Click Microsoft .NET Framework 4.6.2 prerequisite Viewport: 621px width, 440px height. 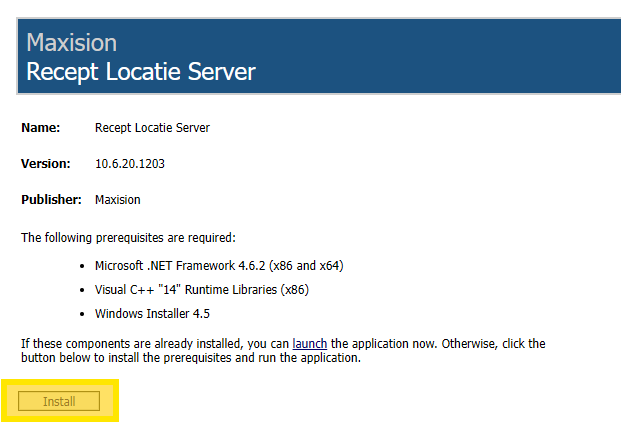(219, 265)
